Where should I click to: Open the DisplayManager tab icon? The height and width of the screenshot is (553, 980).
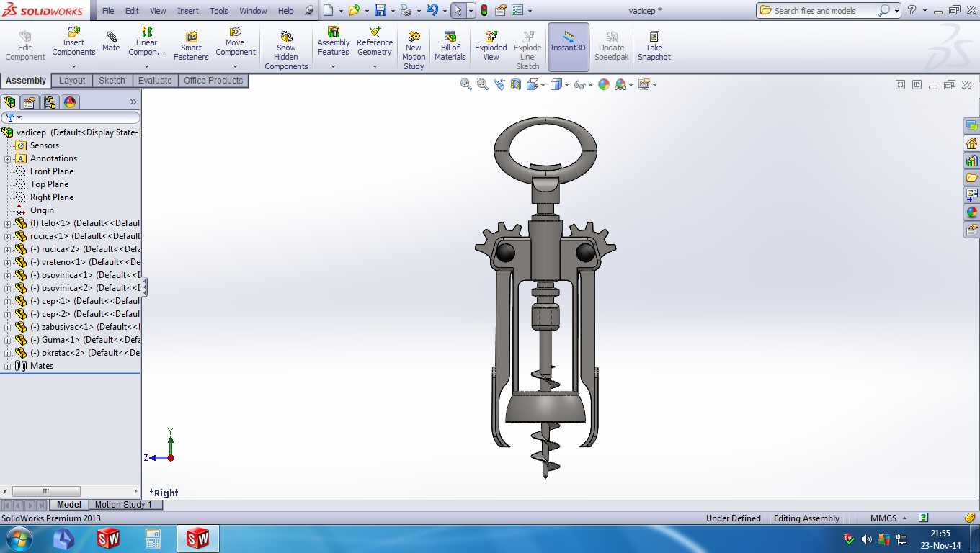[70, 102]
